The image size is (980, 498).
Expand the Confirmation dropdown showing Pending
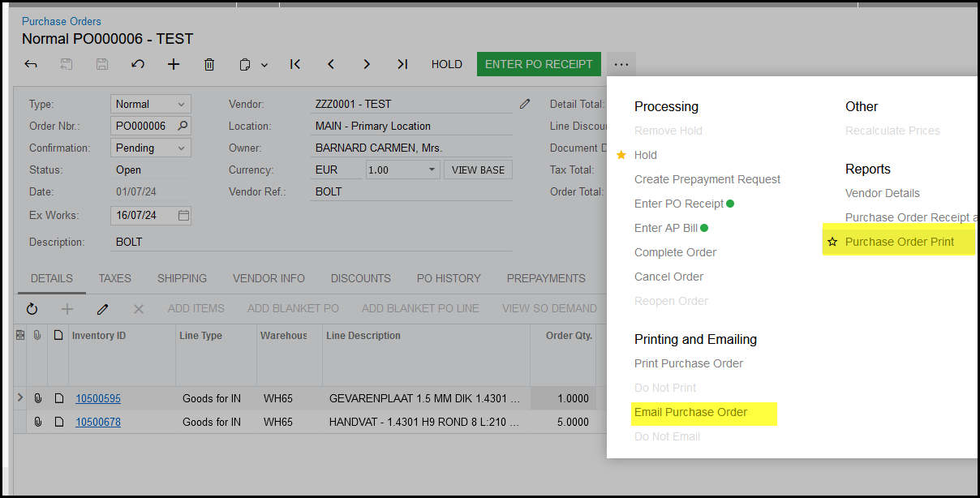point(181,148)
